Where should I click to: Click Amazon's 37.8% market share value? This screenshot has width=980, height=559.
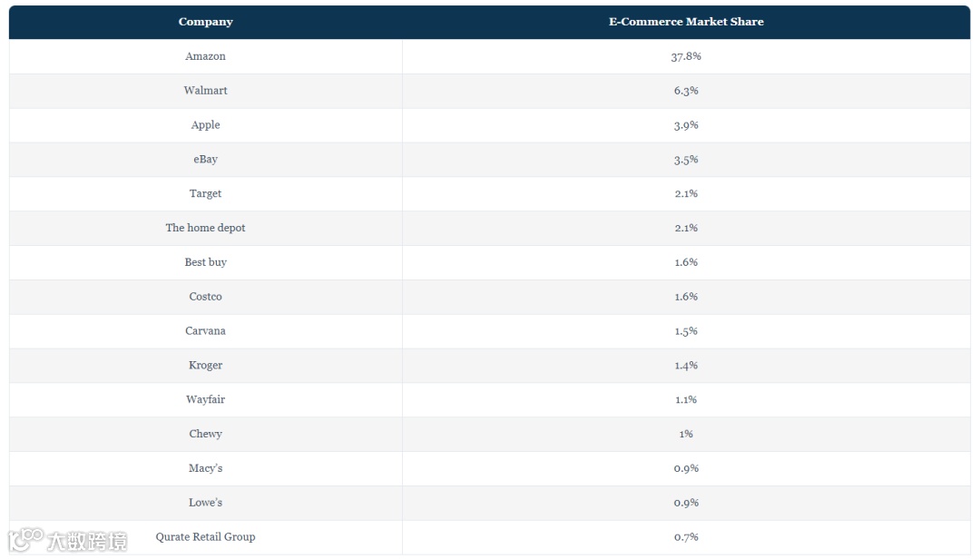686,56
